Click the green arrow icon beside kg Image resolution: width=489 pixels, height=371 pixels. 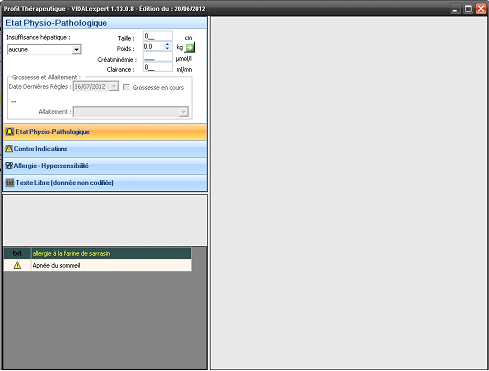[190, 48]
